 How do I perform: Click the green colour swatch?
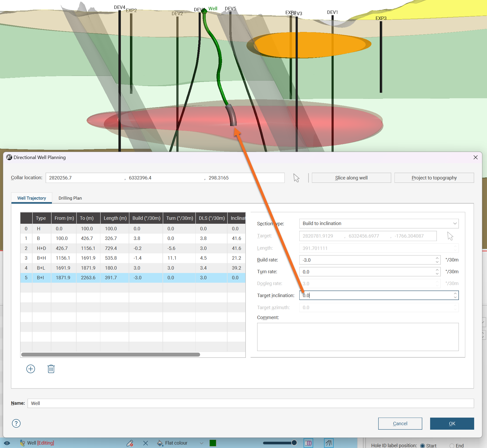coord(213,443)
